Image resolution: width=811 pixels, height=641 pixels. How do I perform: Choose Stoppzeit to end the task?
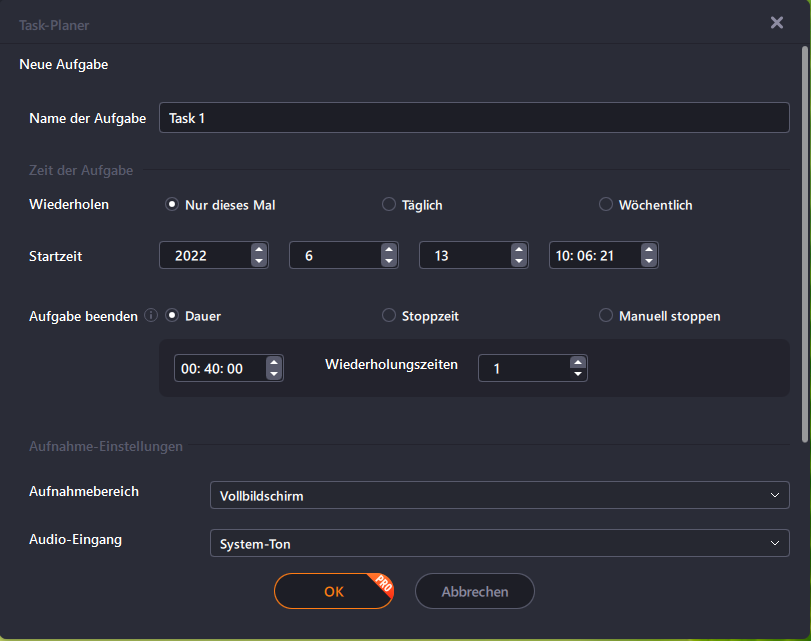pyautogui.click(x=389, y=316)
